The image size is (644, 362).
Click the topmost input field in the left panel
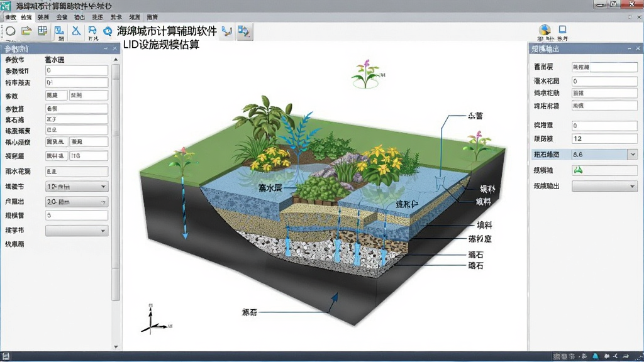coord(76,70)
